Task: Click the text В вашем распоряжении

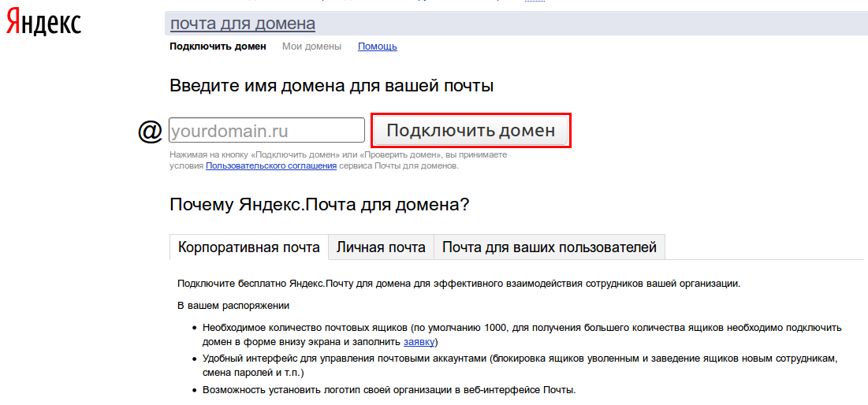Action: (x=233, y=306)
